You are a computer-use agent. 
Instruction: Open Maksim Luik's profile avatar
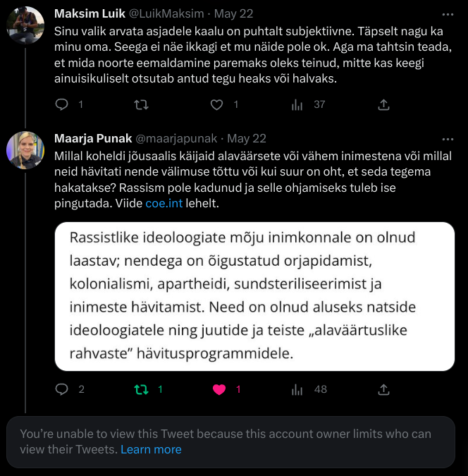[x=25, y=25]
